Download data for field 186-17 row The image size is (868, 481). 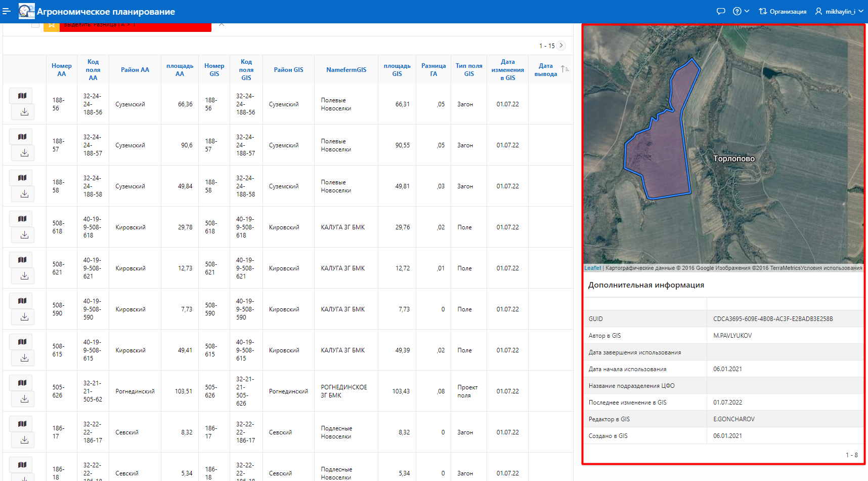coord(24,440)
